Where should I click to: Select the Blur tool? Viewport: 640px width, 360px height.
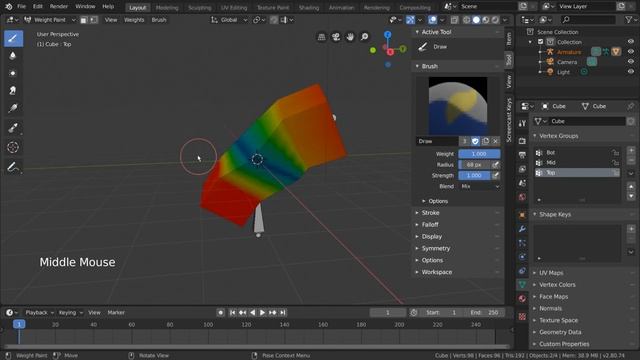(x=13, y=56)
